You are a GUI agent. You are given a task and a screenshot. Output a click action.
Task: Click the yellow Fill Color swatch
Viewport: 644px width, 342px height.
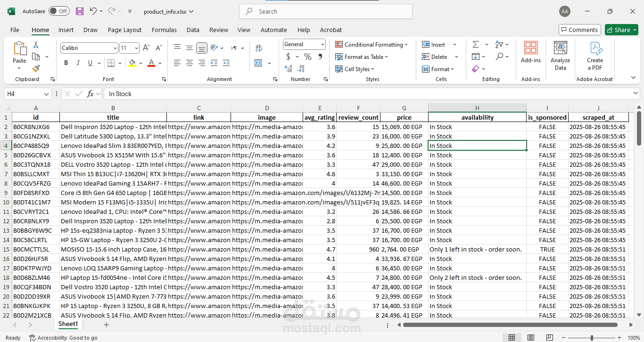[132, 63]
